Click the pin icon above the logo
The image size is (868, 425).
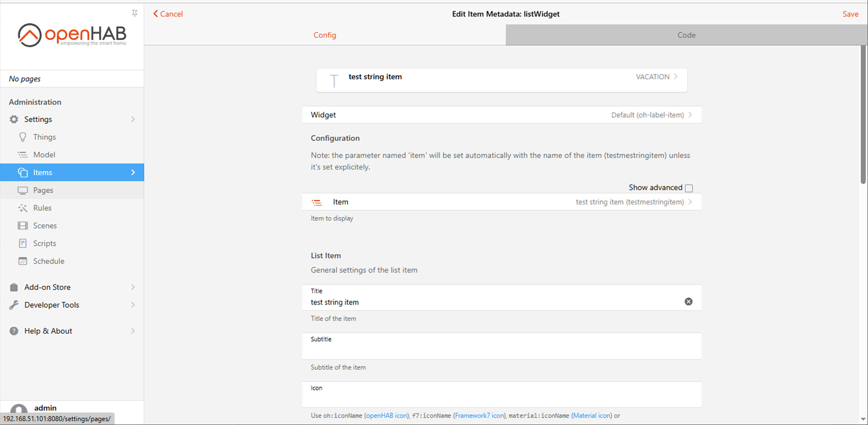point(135,13)
